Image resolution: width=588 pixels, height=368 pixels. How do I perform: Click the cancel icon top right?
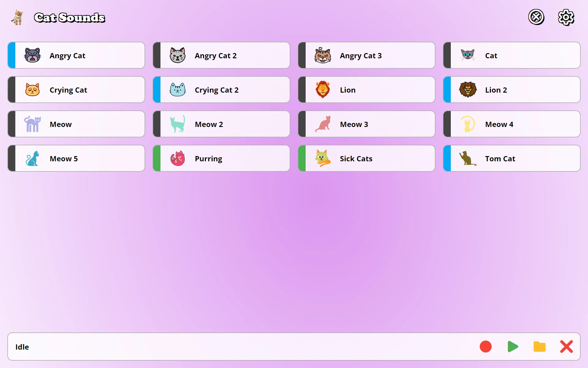[x=535, y=17]
